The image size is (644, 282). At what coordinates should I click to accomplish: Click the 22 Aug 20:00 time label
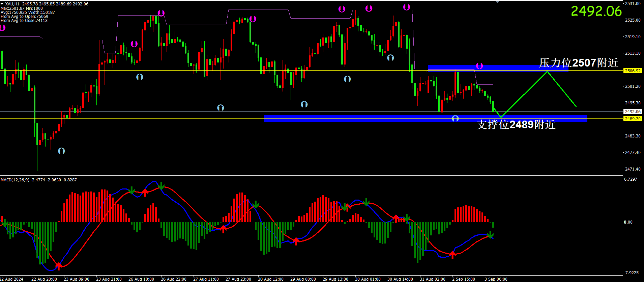pos(44,279)
